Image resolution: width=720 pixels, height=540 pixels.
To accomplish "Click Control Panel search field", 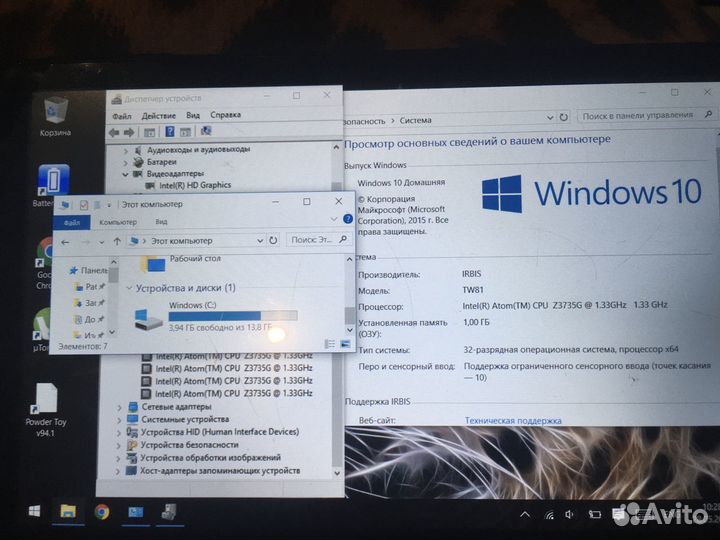I will click(x=645, y=115).
